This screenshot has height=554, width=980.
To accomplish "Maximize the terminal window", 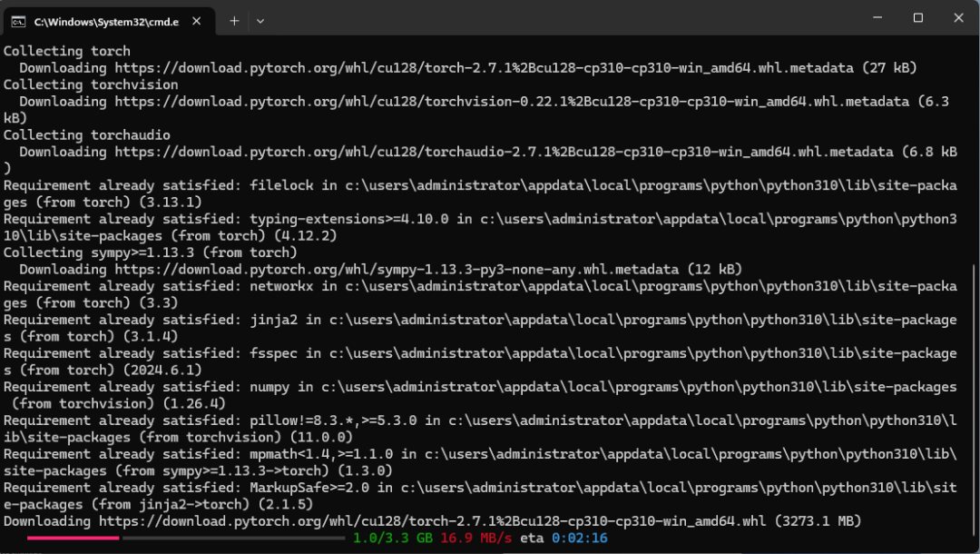I will 918,17.
